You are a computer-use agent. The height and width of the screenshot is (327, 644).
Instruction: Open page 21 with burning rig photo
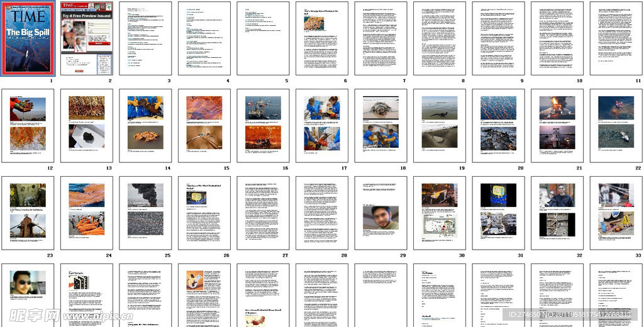coord(557,125)
